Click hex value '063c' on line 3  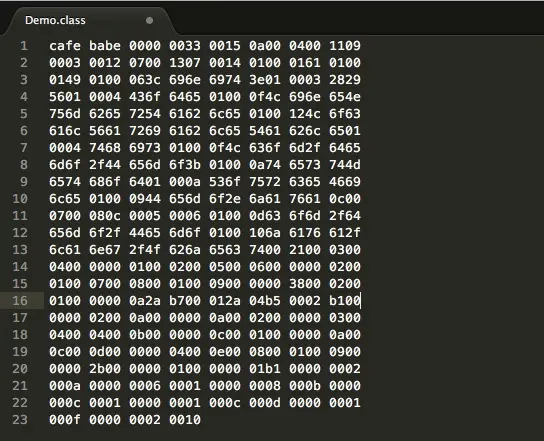[x=145, y=79]
